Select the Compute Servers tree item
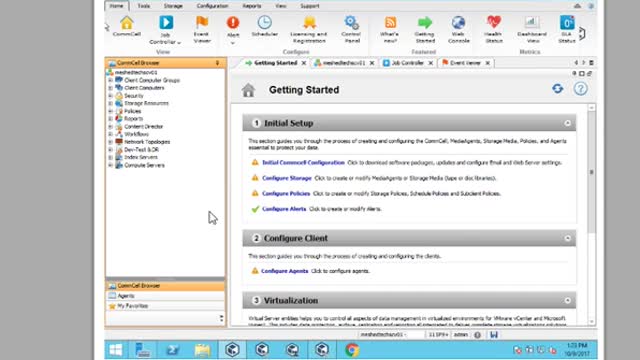This screenshot has height=360, width=640. (144, 165)
